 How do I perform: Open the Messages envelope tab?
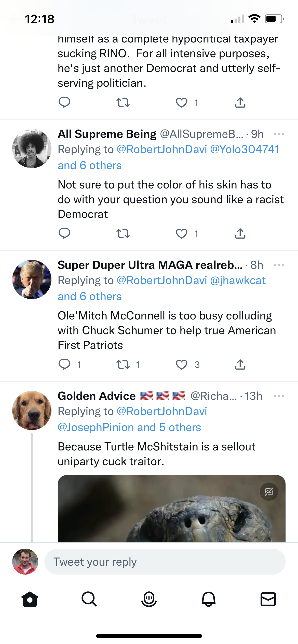[268, 599]
